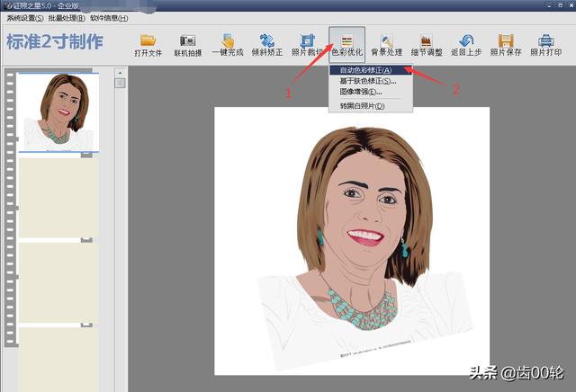Screen dimensions: 576x392
Task: Open the 批量处理(B) menu
Action: pos(67,18)
